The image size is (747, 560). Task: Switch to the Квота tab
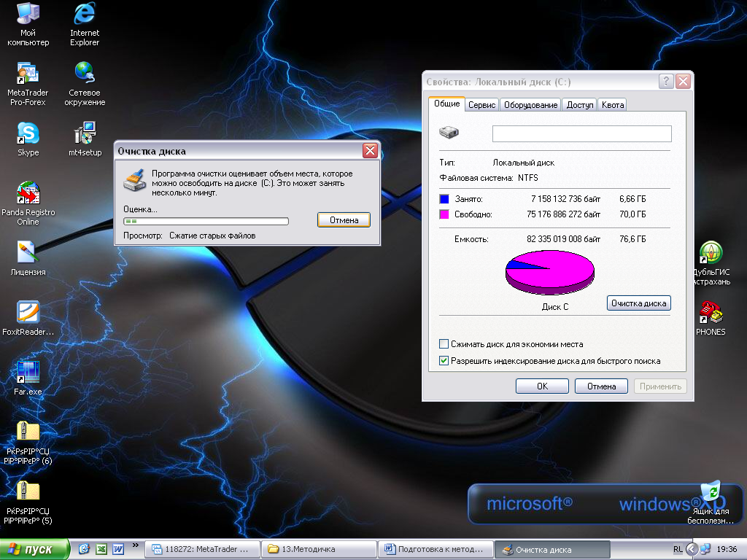pos(613,105)
